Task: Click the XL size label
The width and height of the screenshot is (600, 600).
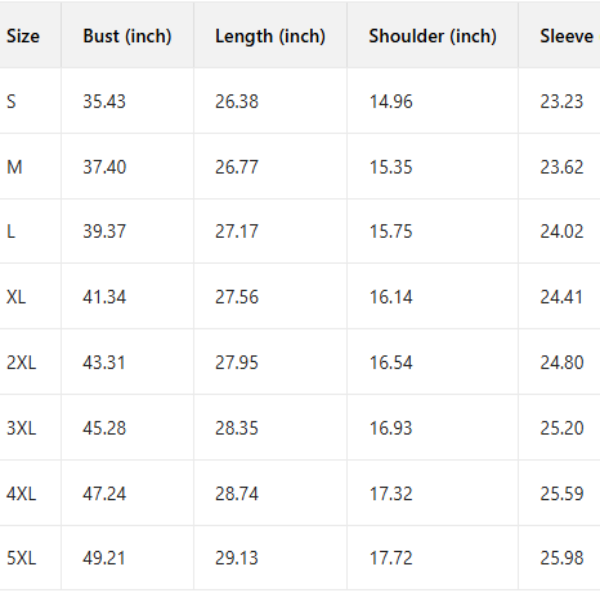Action: point(17,297)
